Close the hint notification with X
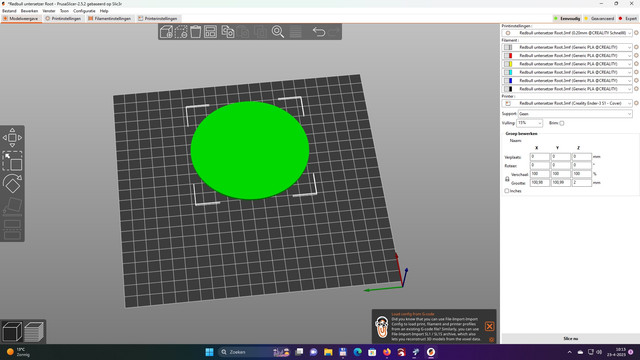640x360 pixels. (x=489, y=326)
